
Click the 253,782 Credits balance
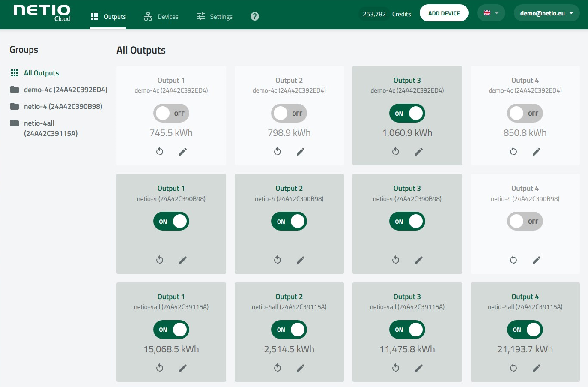386,14
